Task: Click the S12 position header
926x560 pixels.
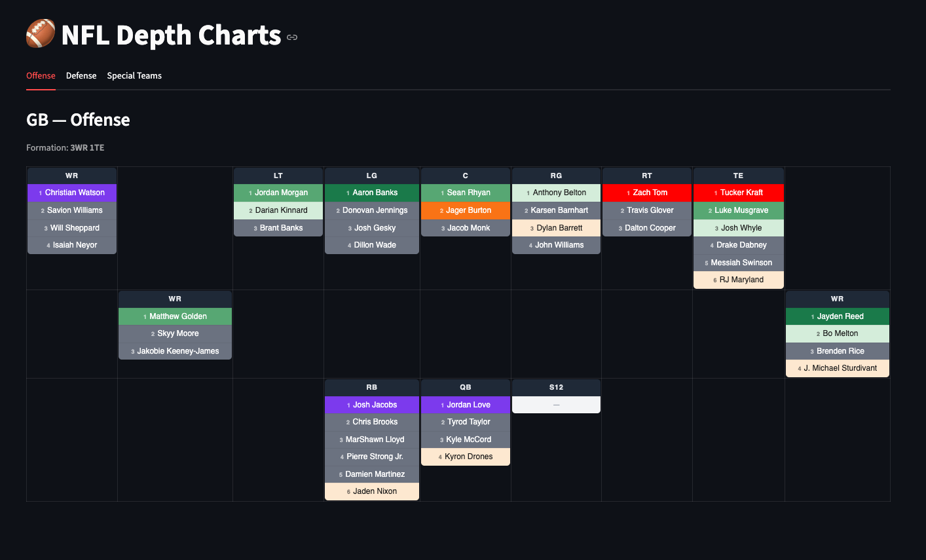Action: (x=556, y=387)
